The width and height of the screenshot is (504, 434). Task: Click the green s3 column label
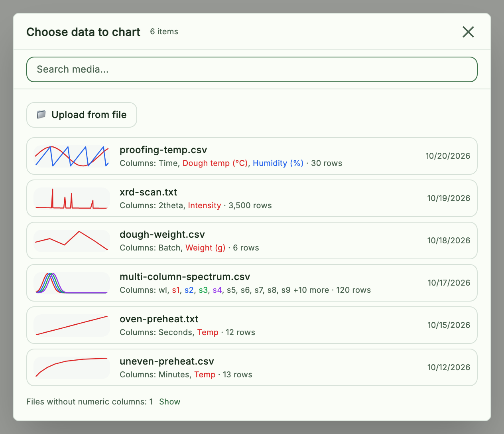(x=203, y=290)
